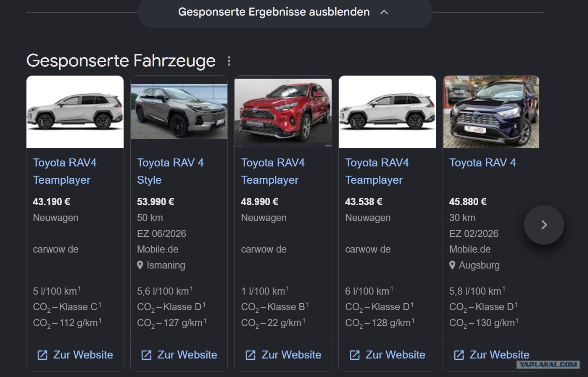
Task: Click the location pin beside Ismaning
Action: coord(140,265)
